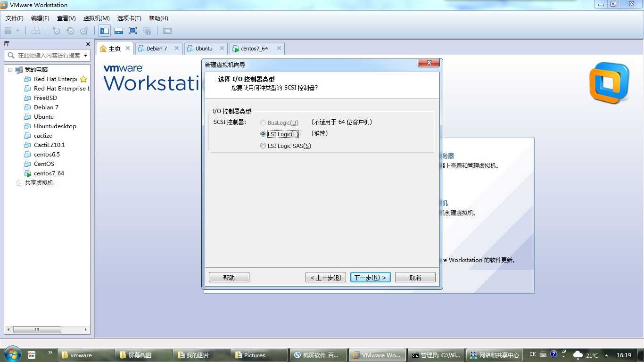Select CactiEZ10.1 in the library tree
The image size is (644, 362).
pos(50,145)
